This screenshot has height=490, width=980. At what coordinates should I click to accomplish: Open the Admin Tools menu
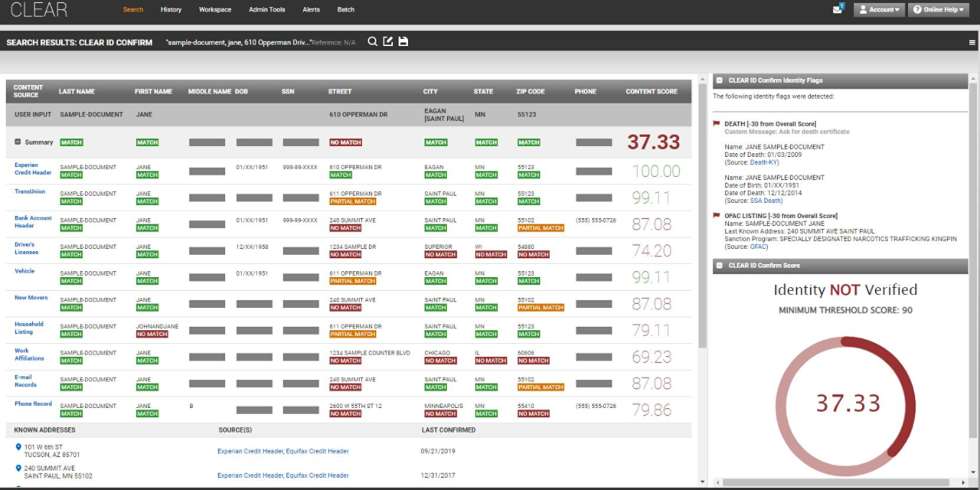[x=266, y=10]
